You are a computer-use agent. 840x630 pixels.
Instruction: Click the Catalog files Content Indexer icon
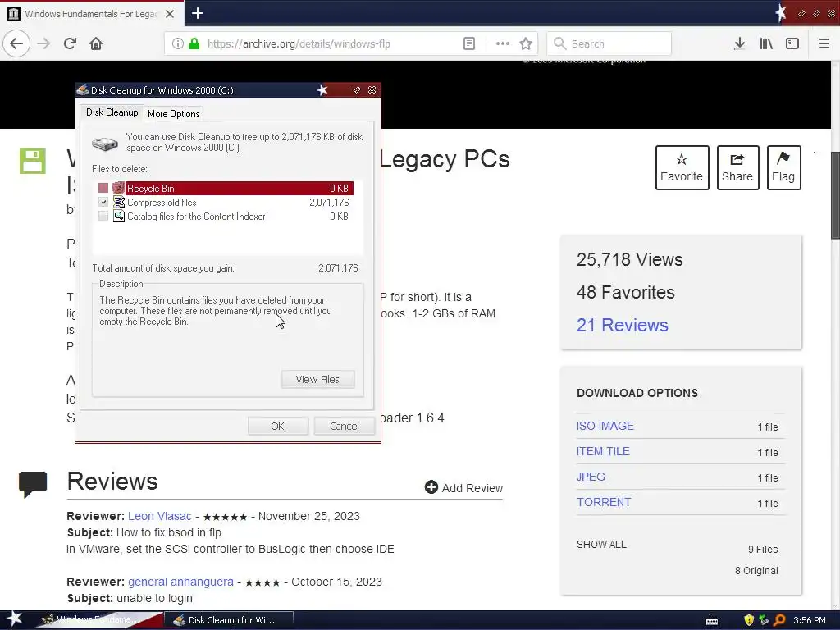coord(118,216)
